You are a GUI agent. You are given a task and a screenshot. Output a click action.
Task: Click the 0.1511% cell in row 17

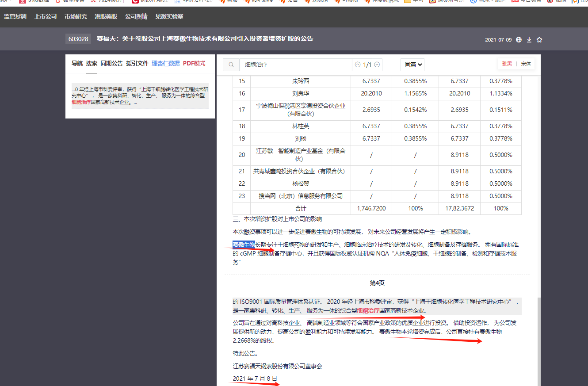pyautogui.click(x=501, y=110)
